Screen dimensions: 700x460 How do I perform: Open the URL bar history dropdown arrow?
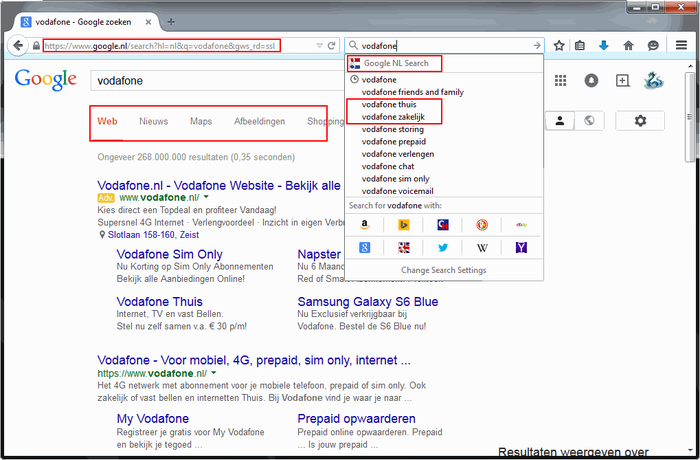(319, 46)
